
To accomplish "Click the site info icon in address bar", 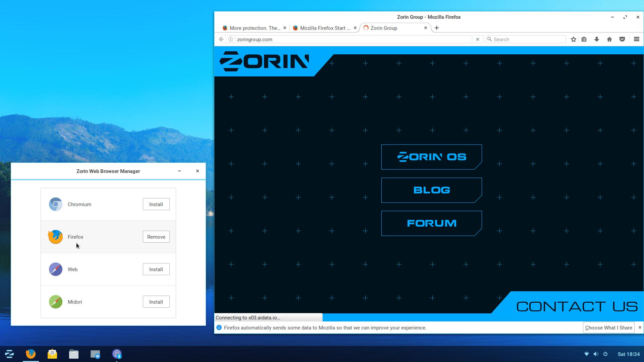I will (x=231, y=39).
